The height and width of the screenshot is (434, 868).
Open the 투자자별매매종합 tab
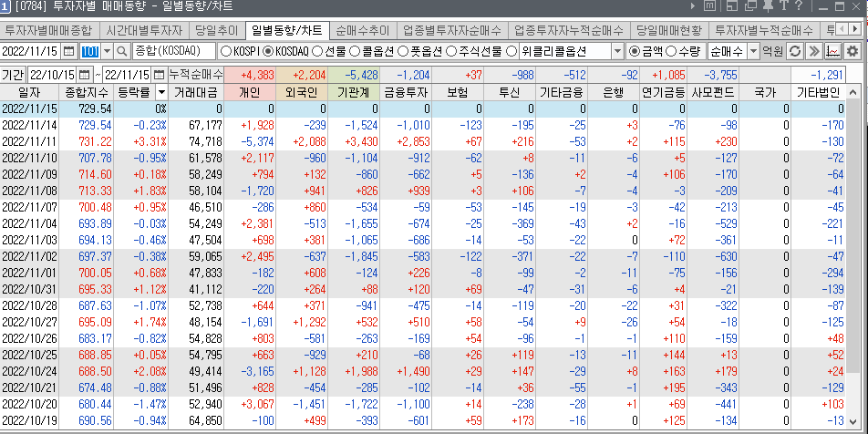(49, 30)
